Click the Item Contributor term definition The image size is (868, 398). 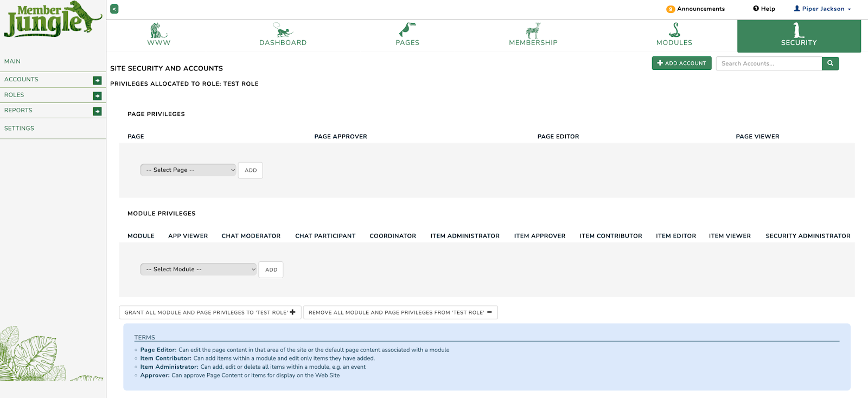(258, 358)
